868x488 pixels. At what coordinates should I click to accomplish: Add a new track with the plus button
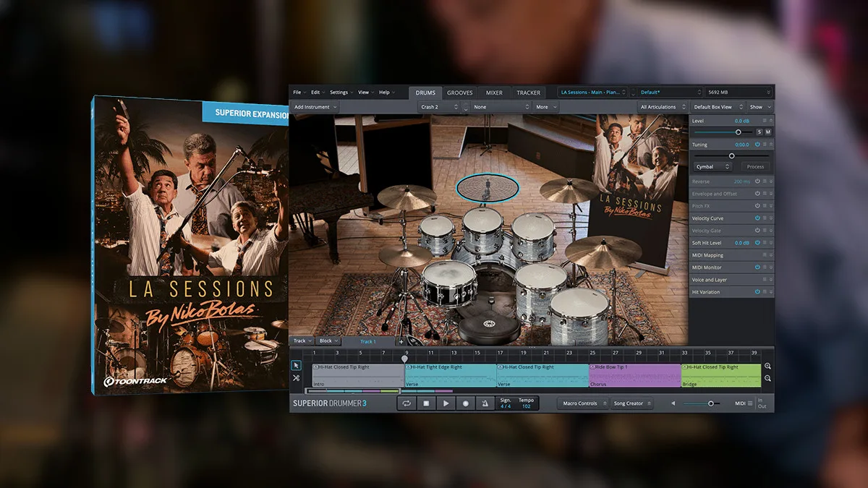(x=401, y=341)
